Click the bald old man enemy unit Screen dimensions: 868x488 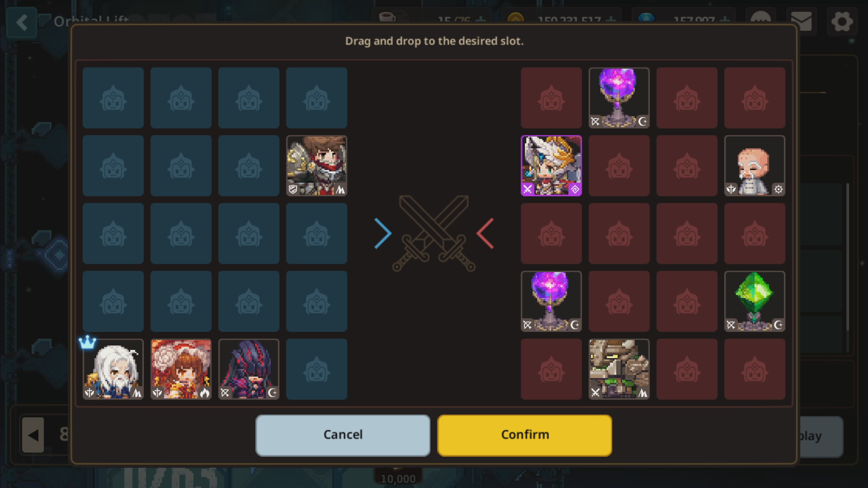tap(755, 165)
